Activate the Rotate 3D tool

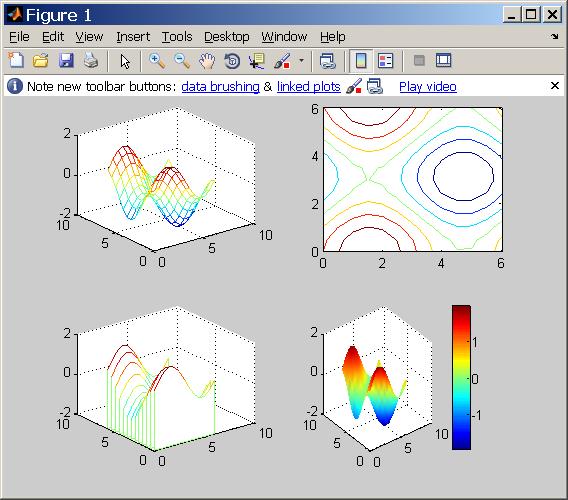[232, 61]
